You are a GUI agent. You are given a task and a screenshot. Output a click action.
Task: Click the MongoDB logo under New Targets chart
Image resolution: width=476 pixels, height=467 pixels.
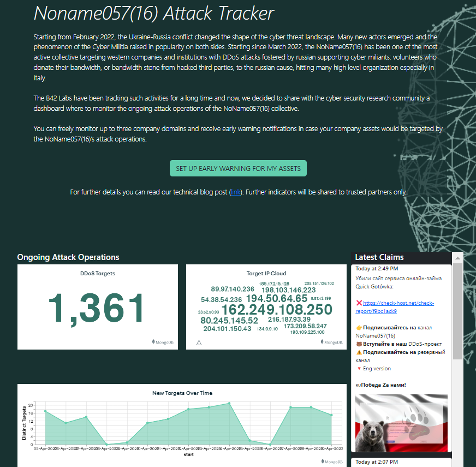(x=331, y=462)
